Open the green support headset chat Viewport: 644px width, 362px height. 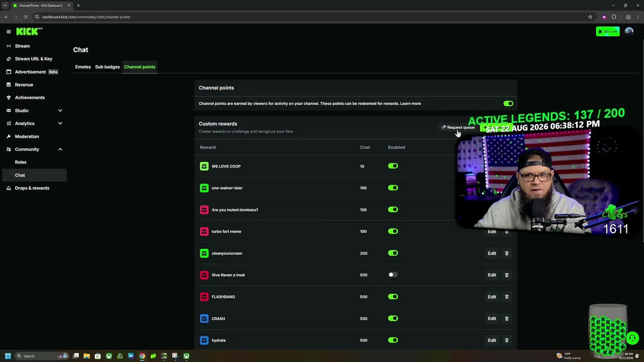click(632, 338)
